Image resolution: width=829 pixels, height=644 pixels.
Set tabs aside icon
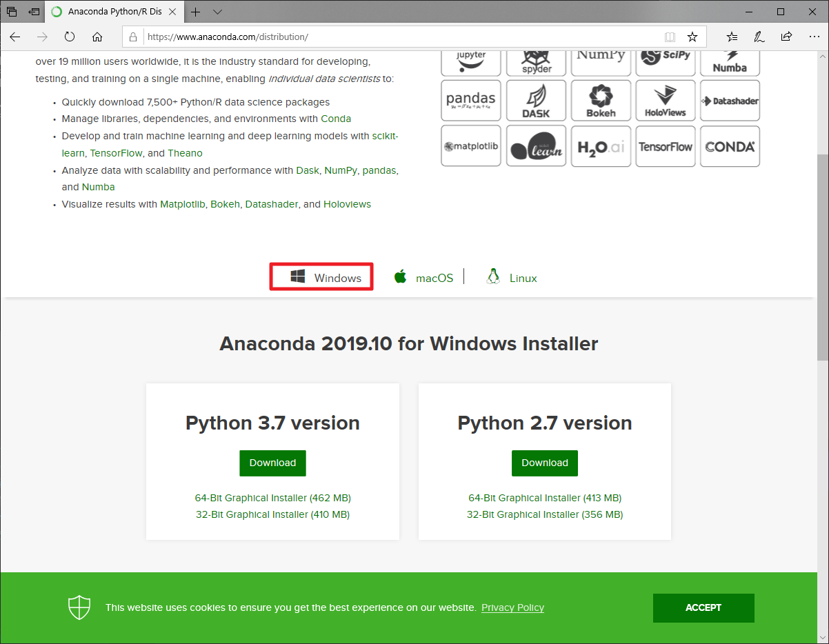click(x=34, y=12)
